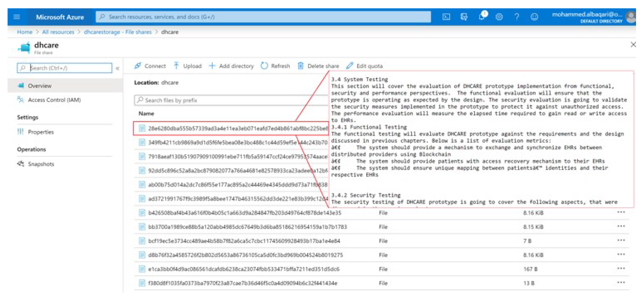Click the feedback smiley icon
The width and height of the screenshot is (644, 302).
(x=534, y=17)
